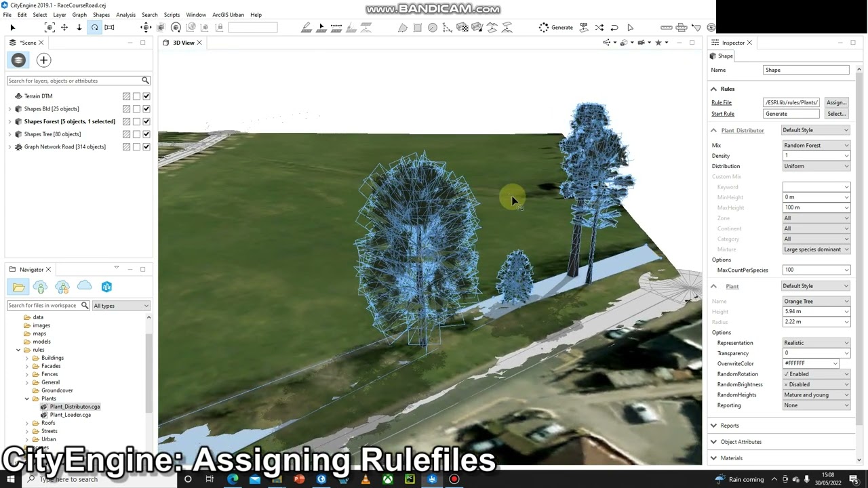This screenshot has height=488, width=868.
Task: Collapse the Plants folder in Navigator
Action: click(x=27, y=399)
